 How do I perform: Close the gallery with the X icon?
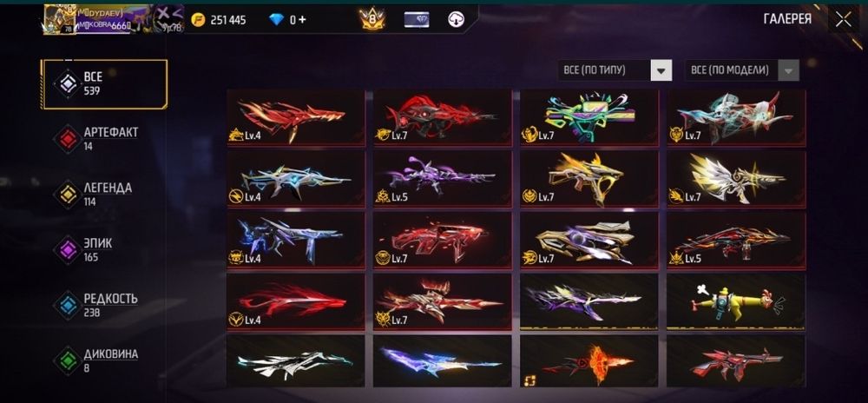[x=843, y=19]
